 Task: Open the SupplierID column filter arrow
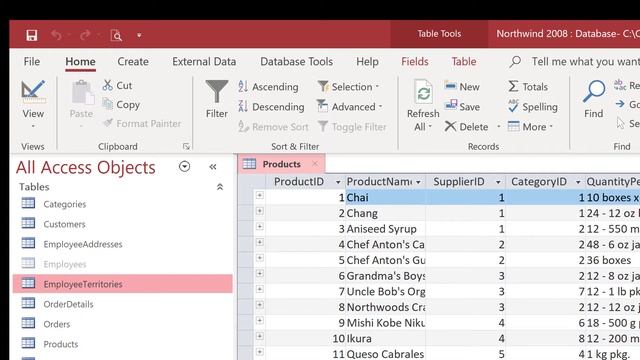[498, 182]
